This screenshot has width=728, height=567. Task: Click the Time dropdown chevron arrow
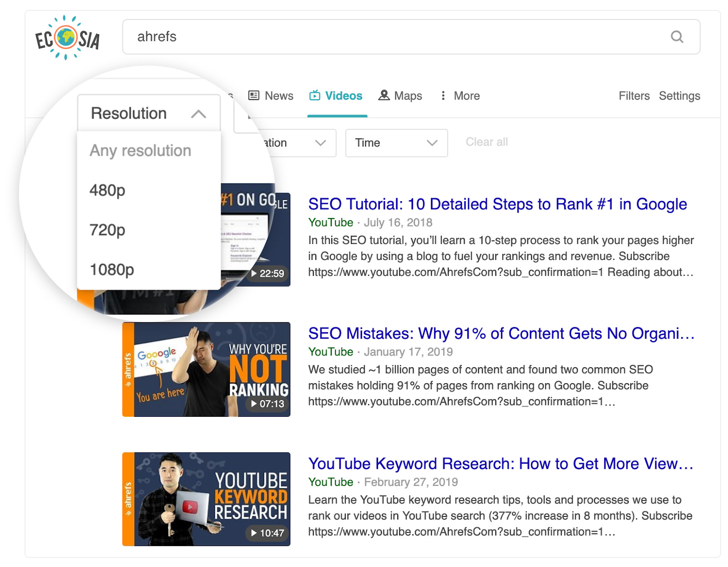[432, 143]
